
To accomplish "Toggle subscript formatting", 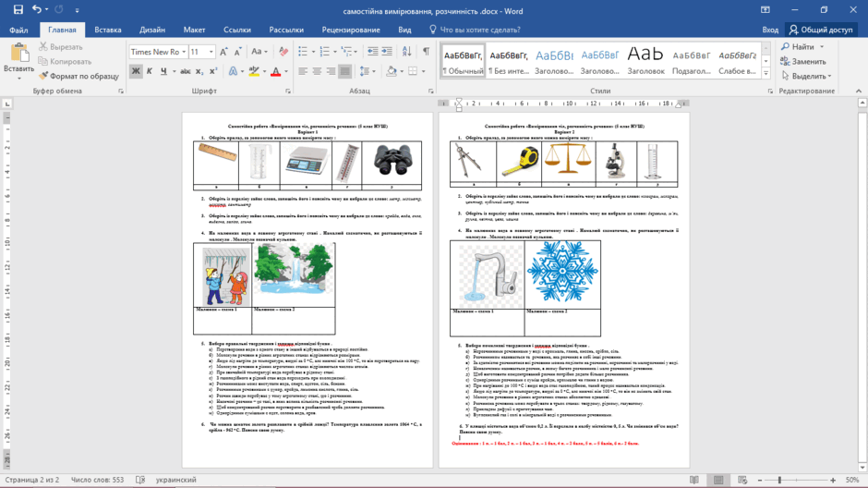I will click(199, 71).
